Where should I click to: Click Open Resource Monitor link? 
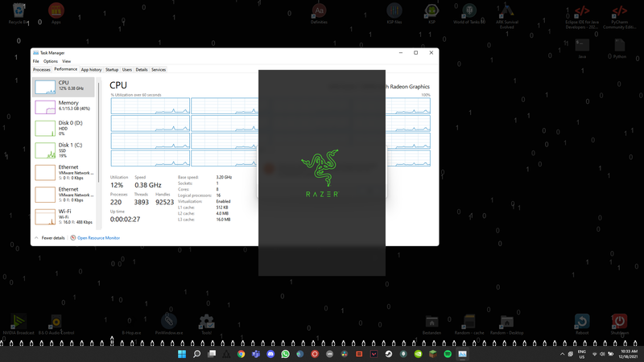(98, 238)
